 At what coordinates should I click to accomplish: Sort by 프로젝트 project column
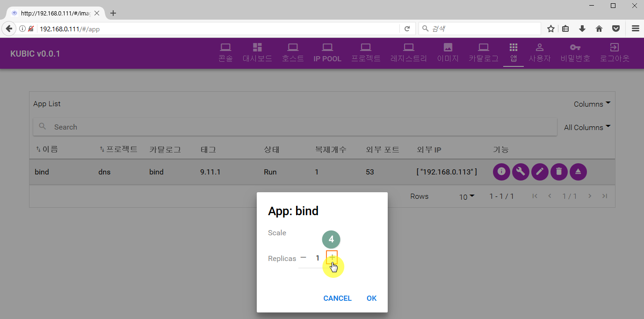point(119,150)
